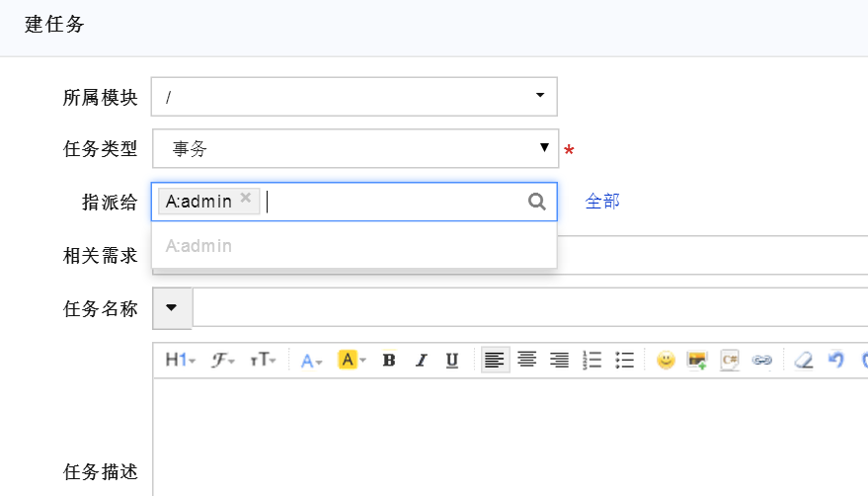868x496 pixels.
Task: Center-align the description text
Action: click(527, 361)
